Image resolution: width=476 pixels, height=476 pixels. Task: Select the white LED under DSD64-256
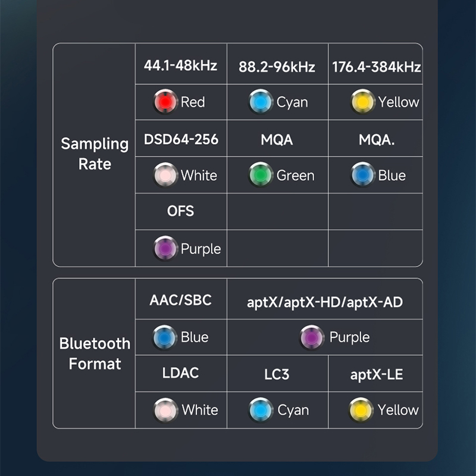pyautogui.click(x=166, y=176)
